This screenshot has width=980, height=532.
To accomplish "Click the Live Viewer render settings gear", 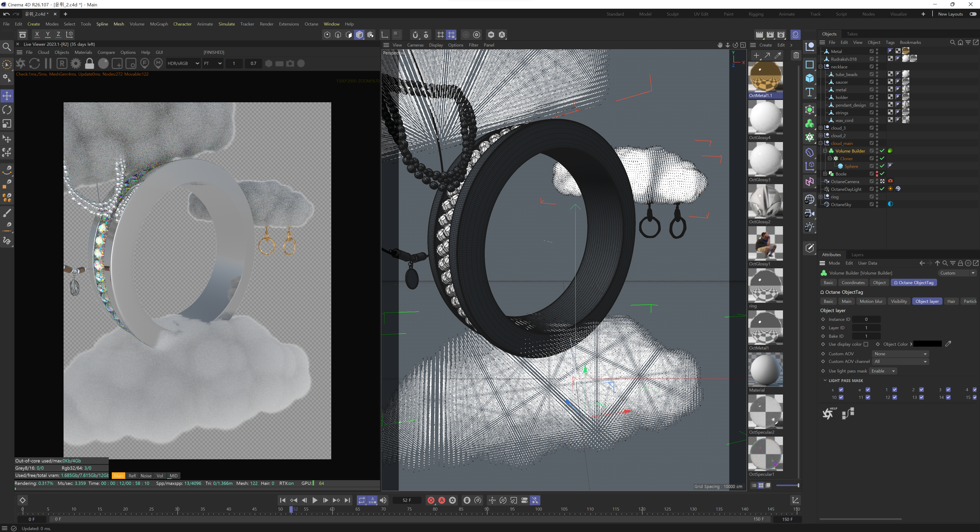I will 76,64.
